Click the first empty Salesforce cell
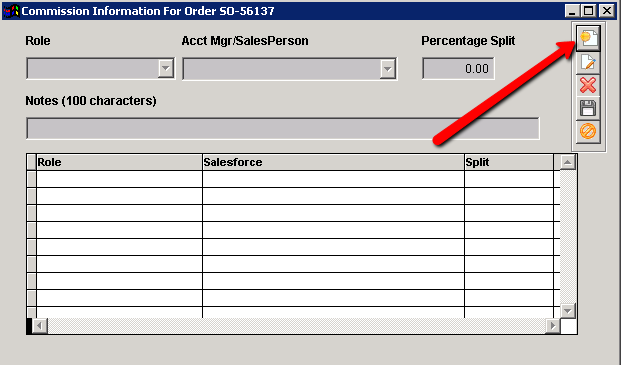Image resolution: width=621 pixels, height=365 pixels. (333, 179)
